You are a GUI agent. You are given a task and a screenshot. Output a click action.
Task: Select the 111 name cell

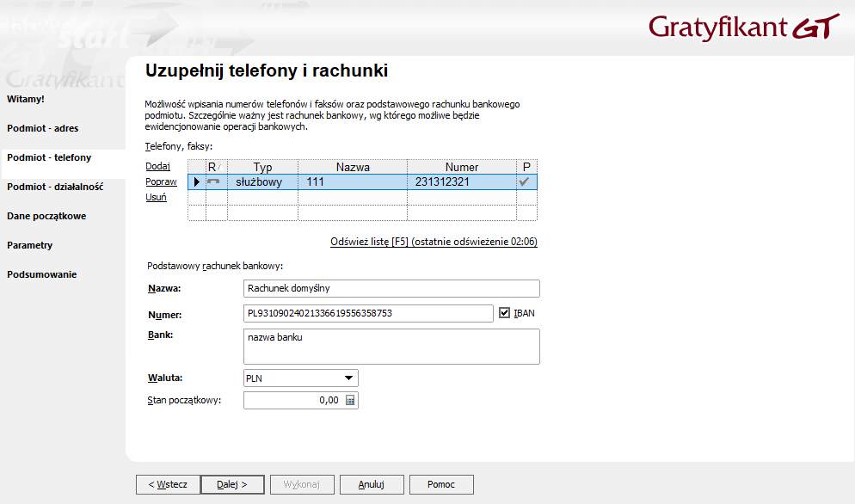click(x=353, y=181)
